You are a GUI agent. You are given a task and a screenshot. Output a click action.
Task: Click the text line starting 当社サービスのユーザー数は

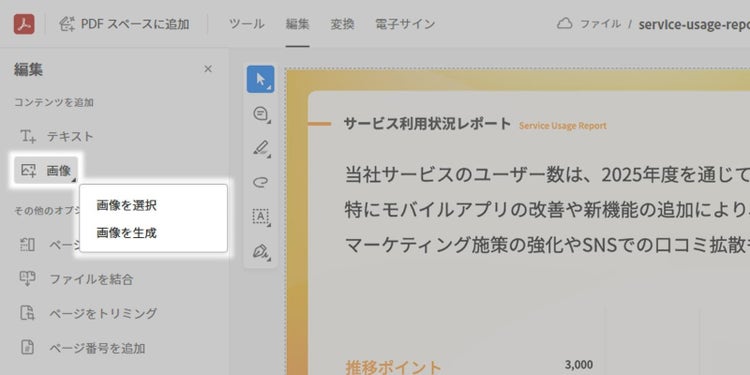coord(547,176)
